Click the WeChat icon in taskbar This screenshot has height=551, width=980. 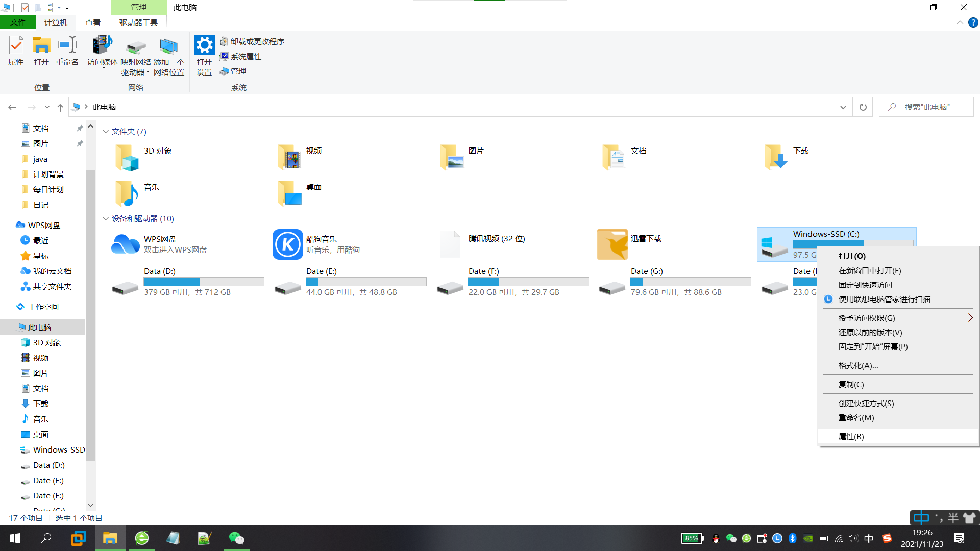pyautogui.click(x=236, y=538)
